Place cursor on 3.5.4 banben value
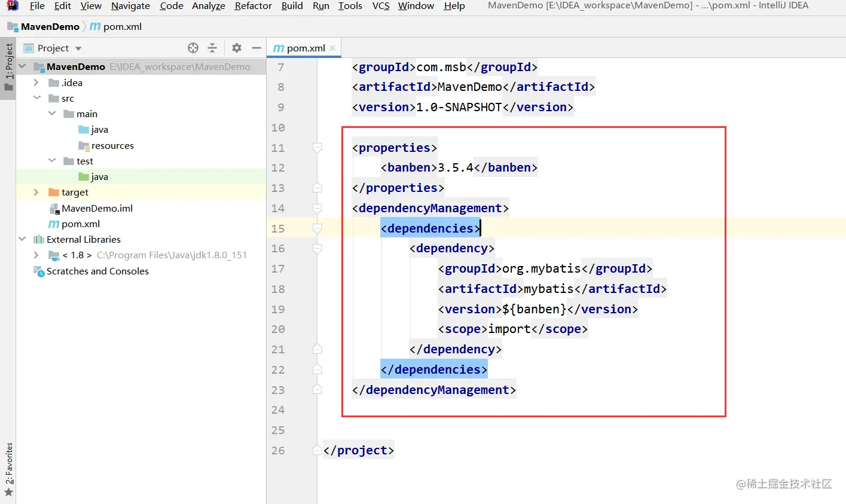 456,167
